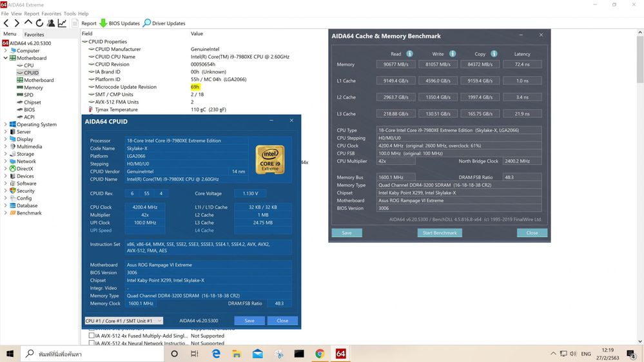Open the CPU #1 / Core #1 dropdown
The height and width of the screenshot is (362, 644).
124,321
